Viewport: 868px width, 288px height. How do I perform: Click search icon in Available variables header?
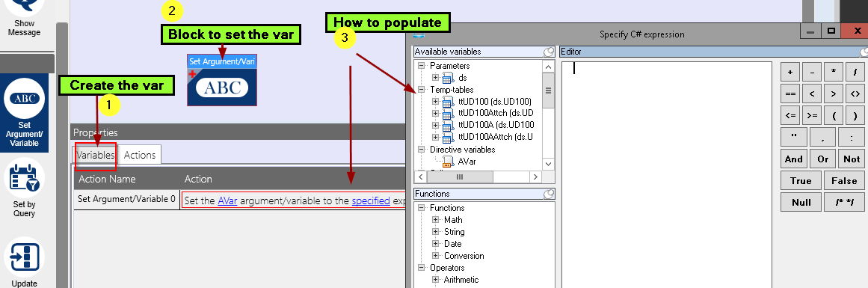click(549, 52)
